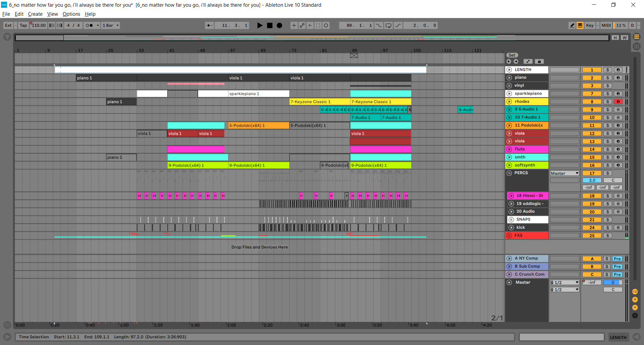Viewport: 644px width, 345px height.
Task: Click the tempo field showing 110.00
Action: pyautogui.click(x=38, y=25)
